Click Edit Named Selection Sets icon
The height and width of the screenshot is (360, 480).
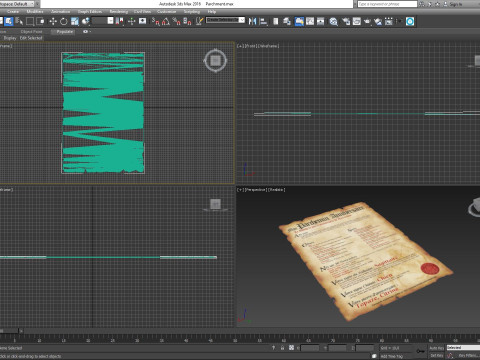pyautogui.click(x=199, y=21)
